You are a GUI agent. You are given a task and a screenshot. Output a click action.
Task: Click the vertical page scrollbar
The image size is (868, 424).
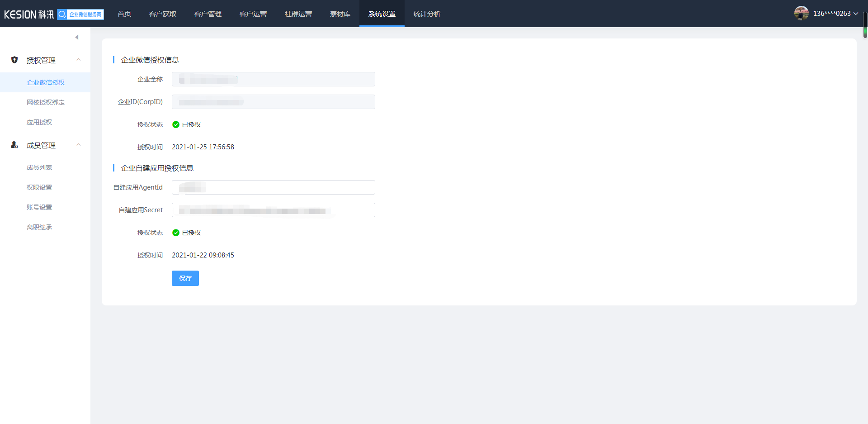point(865,25)
